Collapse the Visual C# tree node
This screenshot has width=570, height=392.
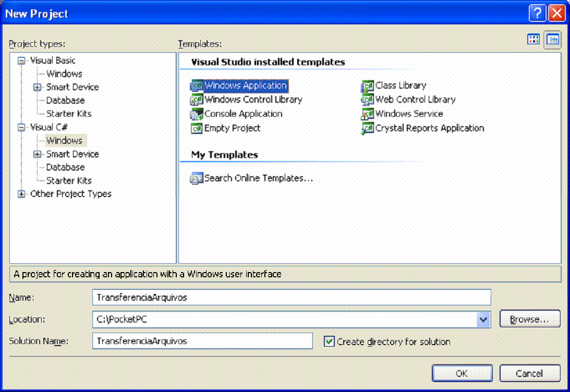pyautogui.click(x=21, y=128)
